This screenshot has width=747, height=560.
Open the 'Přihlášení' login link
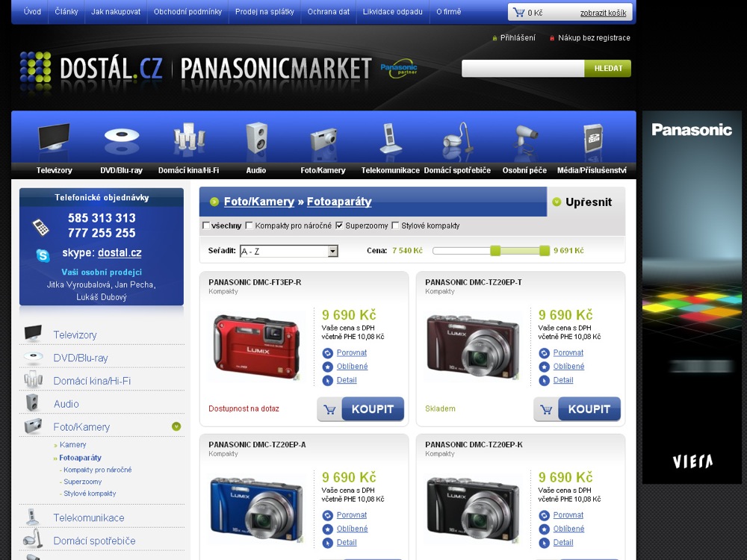pos(517,38)
